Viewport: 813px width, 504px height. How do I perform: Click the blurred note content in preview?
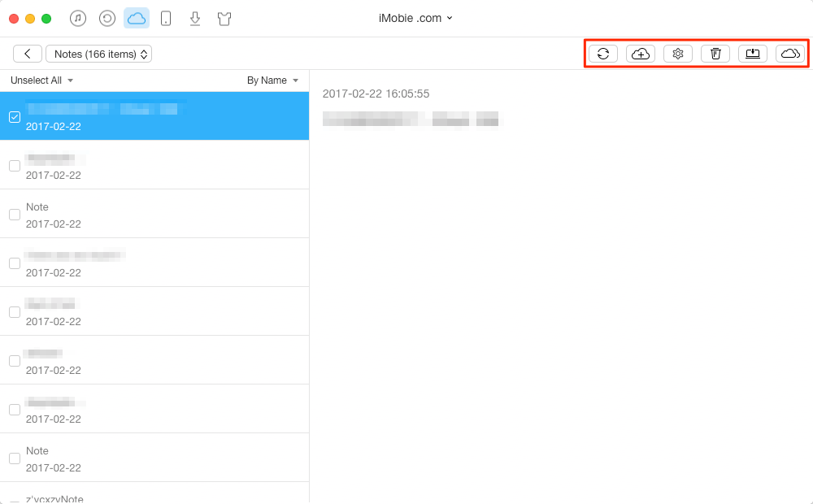click(x=411, y=119)
